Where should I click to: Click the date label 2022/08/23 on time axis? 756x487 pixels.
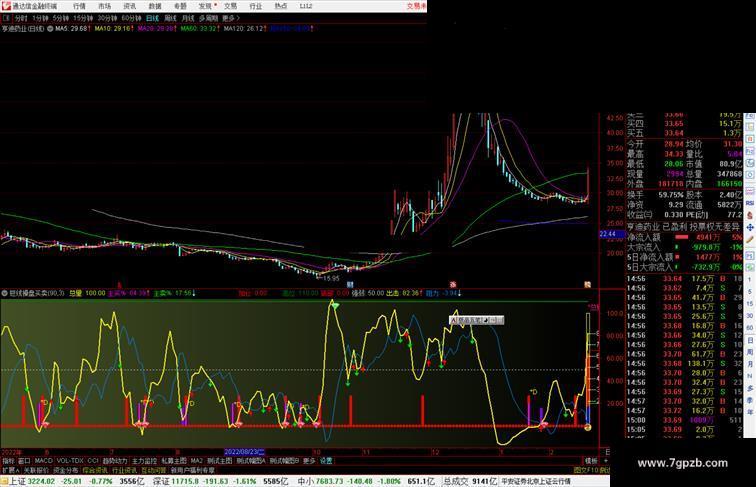coord(244,452)
